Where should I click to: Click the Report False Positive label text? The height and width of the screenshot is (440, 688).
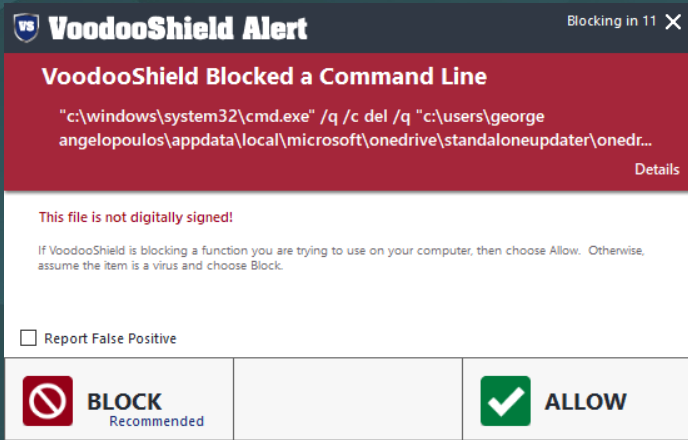(110, 339)
